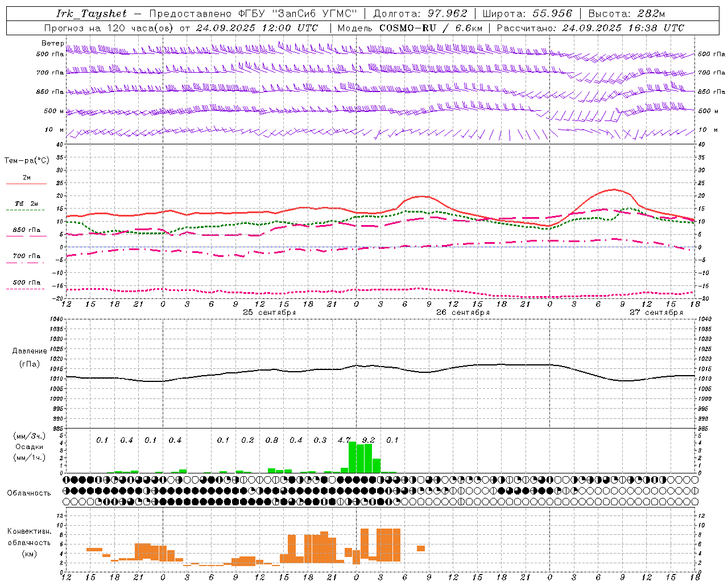Click the red 2м legend line
The image size is (728, 582).
click(x=26, y=184)
